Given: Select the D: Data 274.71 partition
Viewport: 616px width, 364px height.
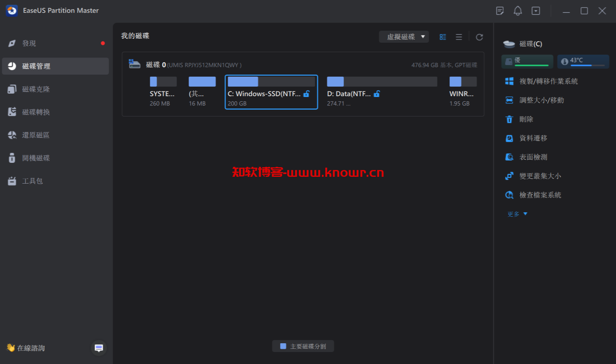Looking at the screenshot, I should tap(382, 92).
